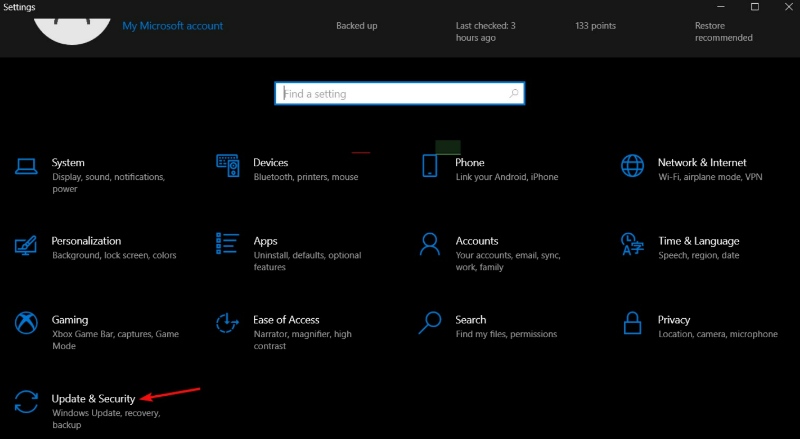The width and height of the screenshot is (800, 439).
Task: Open the System settings laptop icon
Action: [x=26, y=166]
